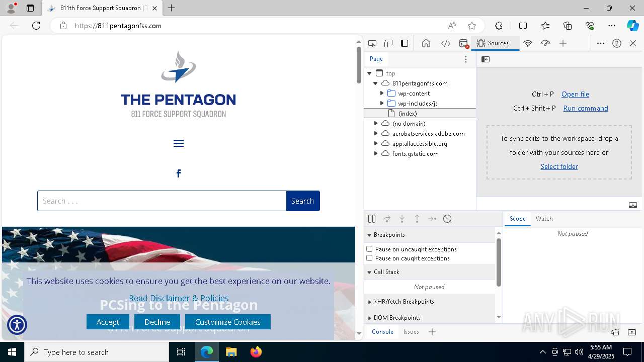Enable Pause on caught exceptions
The width and height of the screenshot is (644, 362).
tap(369, 258)
